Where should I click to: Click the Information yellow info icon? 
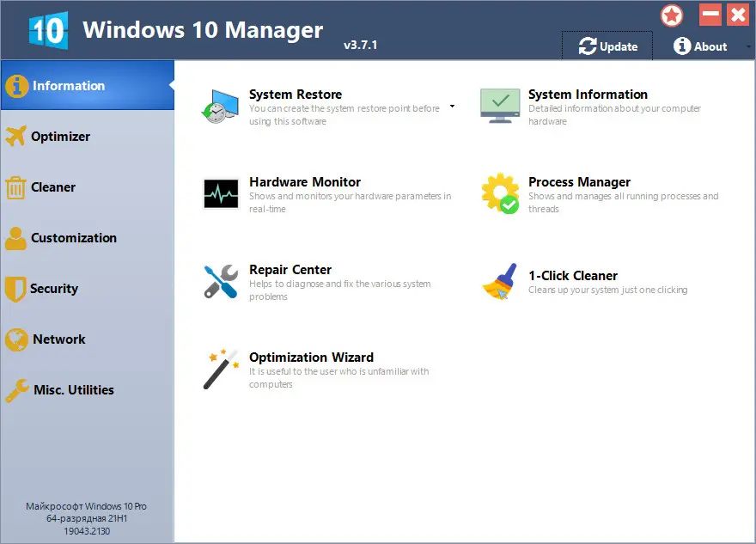(17, 86)
